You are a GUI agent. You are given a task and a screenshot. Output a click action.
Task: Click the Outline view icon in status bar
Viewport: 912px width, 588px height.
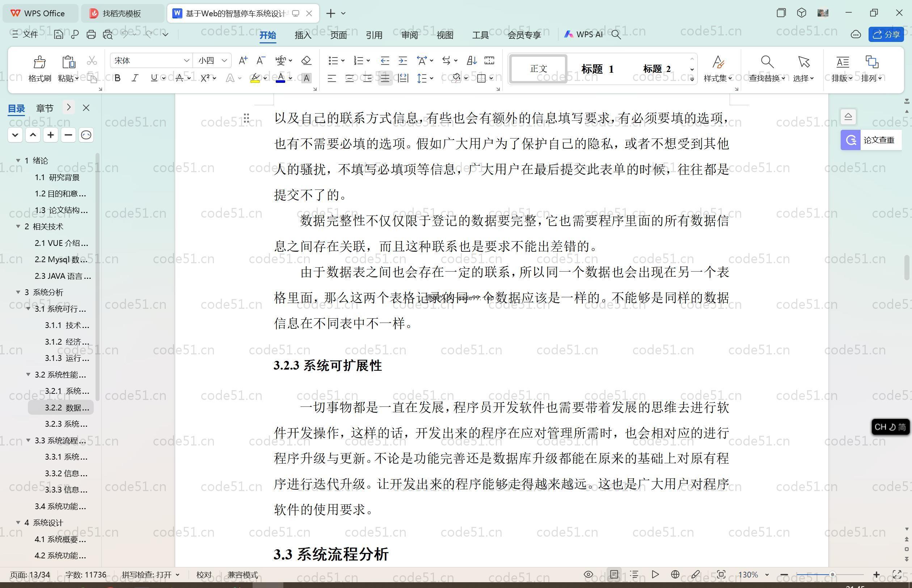634,574
